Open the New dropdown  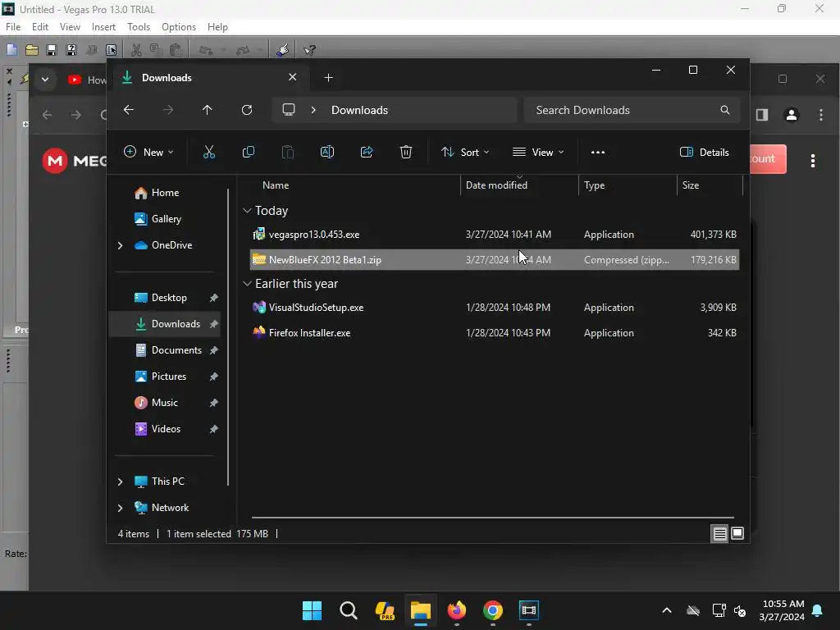[x=148, y=152]
